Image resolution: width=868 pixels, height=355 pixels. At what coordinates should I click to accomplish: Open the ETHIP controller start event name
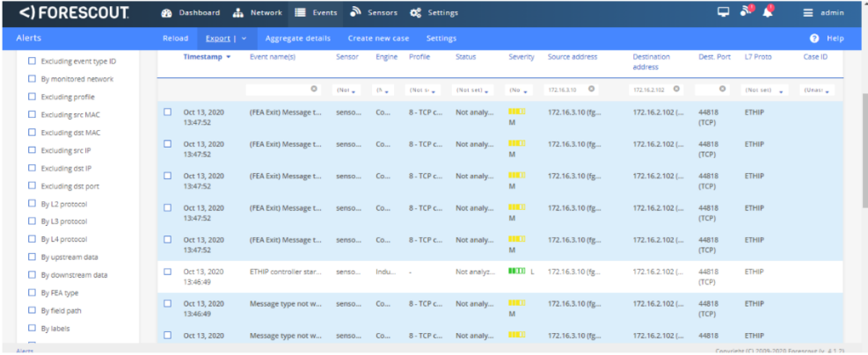285,272
